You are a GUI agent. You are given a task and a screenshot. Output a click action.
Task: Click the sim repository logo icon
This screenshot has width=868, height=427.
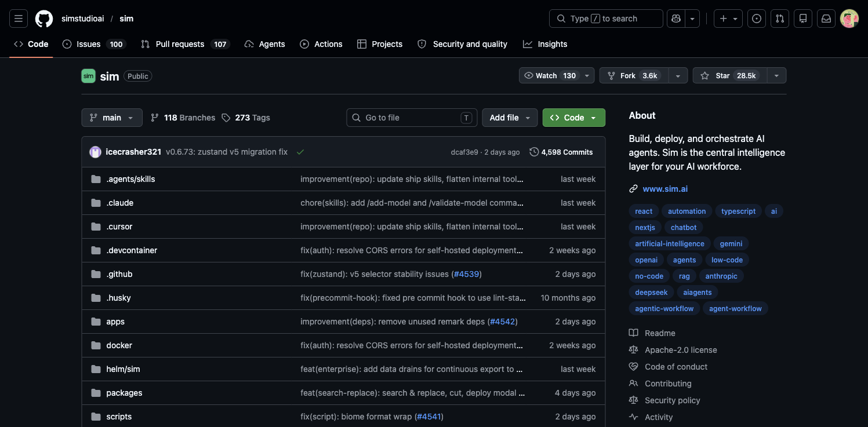tap(88, 76)
